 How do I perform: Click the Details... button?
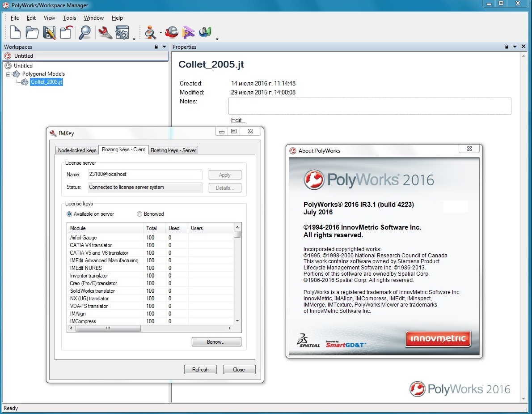pyautogui.click(x=224, y=188)
